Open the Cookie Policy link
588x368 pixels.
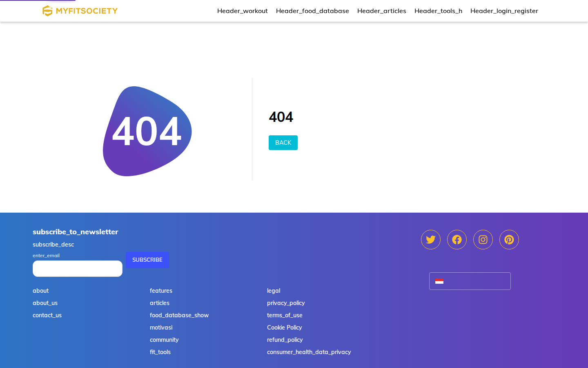click(285, 328)
